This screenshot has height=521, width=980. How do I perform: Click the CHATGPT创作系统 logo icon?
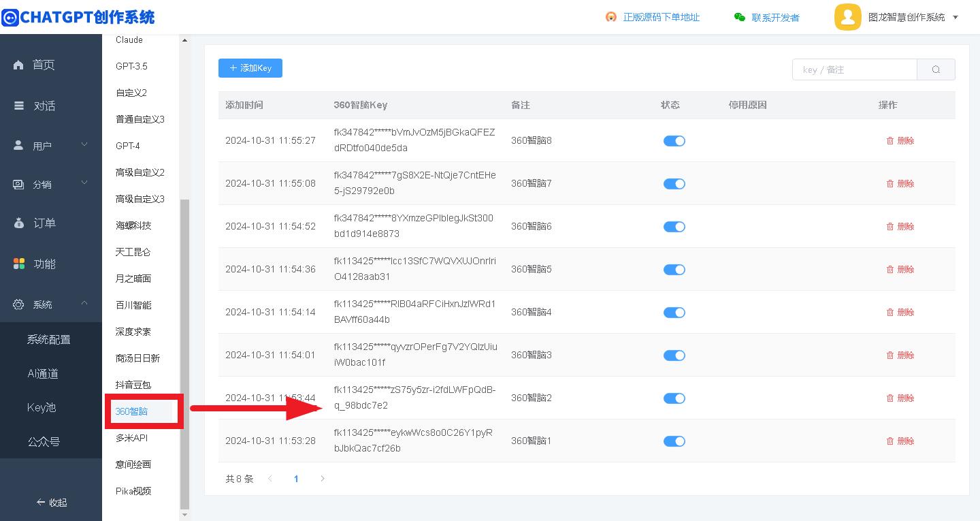click(x=10, y=18)
